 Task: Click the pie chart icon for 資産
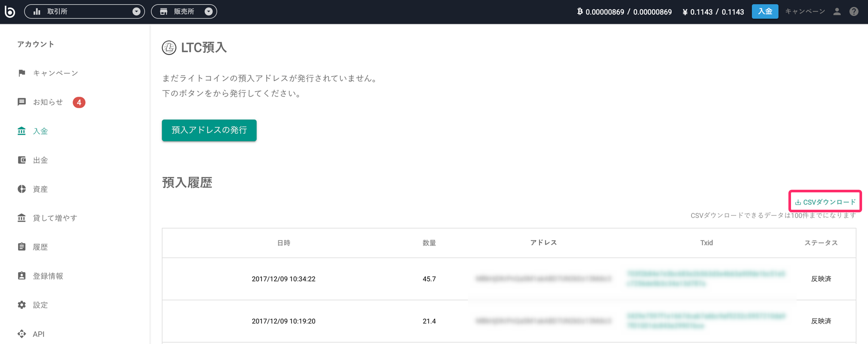pos(22,189)
